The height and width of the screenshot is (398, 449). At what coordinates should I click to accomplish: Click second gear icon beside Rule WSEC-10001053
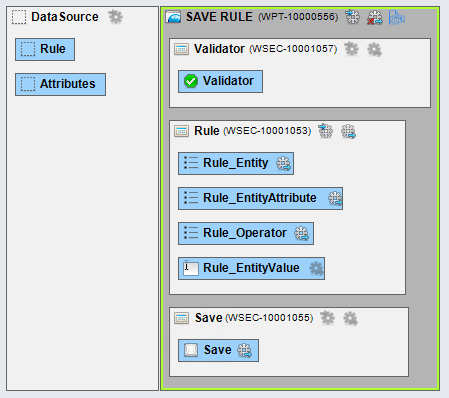pyautogui.click(x=348, y=131)
